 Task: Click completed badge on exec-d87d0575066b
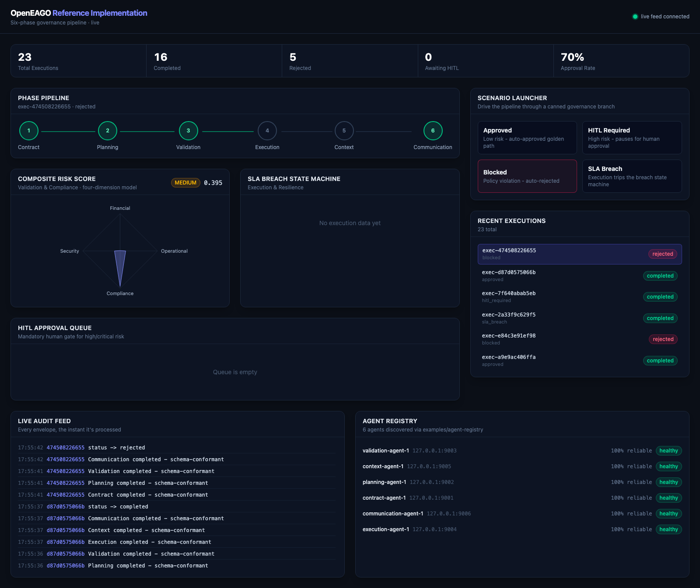[x=660, y=276]
